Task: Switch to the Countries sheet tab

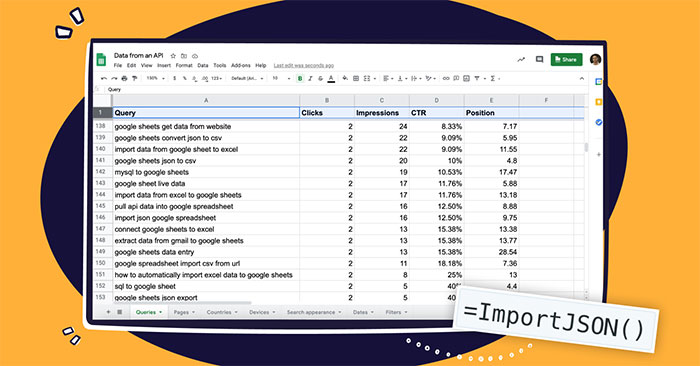Action: (x=219, y=312)
